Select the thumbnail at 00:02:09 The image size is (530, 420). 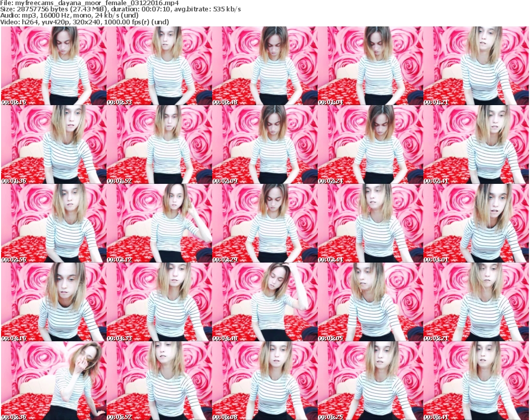click(x=264, y=144)
